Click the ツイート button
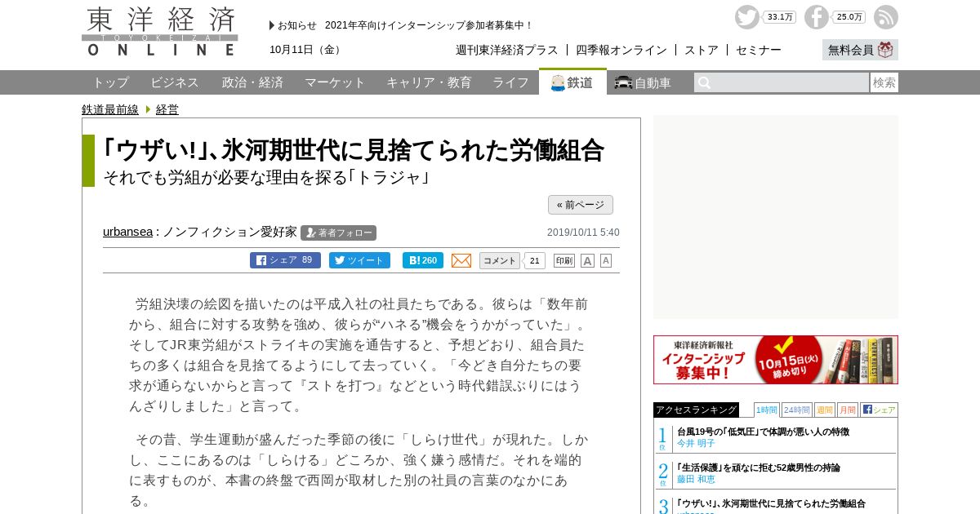Image resolution: width=980 pixels, height=514 pixels. click(359, 260)
